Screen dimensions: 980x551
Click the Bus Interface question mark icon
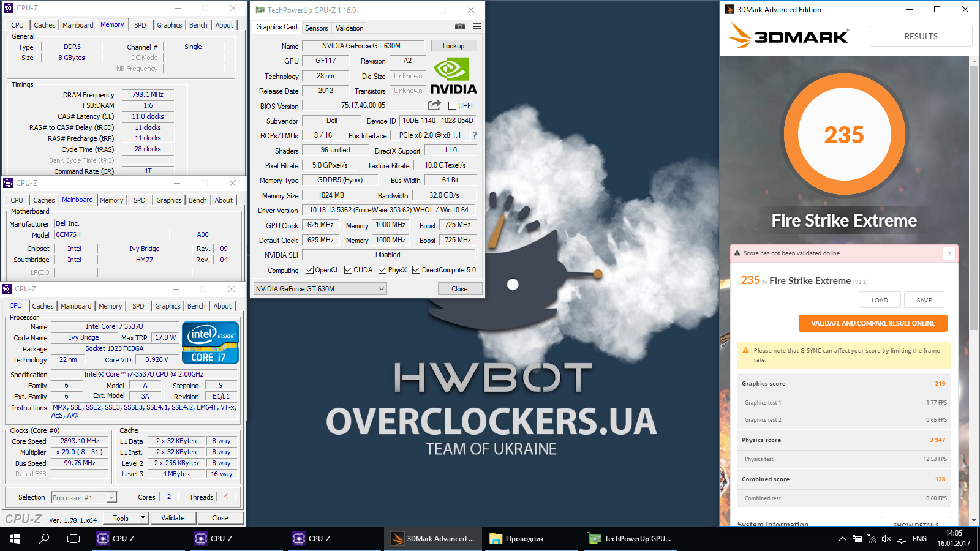(474, 135)
